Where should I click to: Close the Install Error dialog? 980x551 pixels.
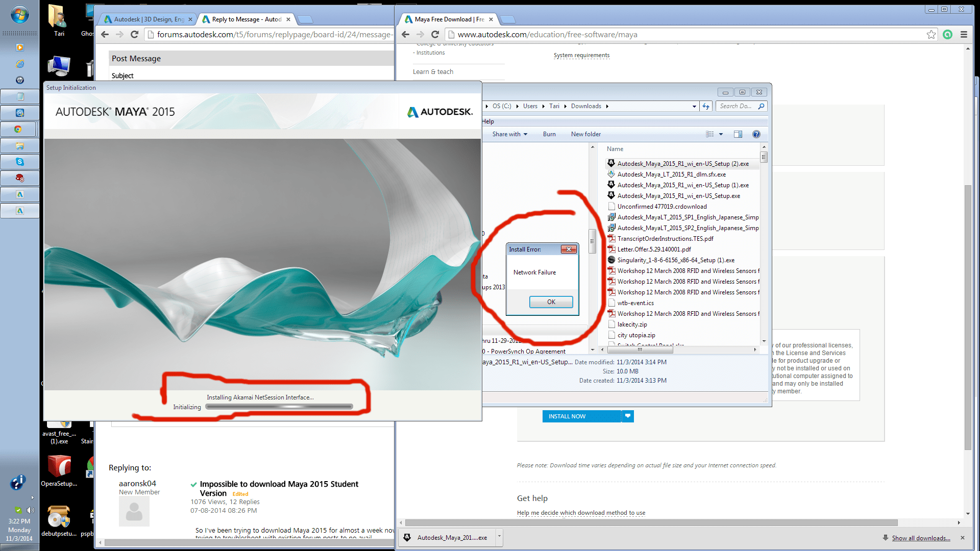coord(569,249)
